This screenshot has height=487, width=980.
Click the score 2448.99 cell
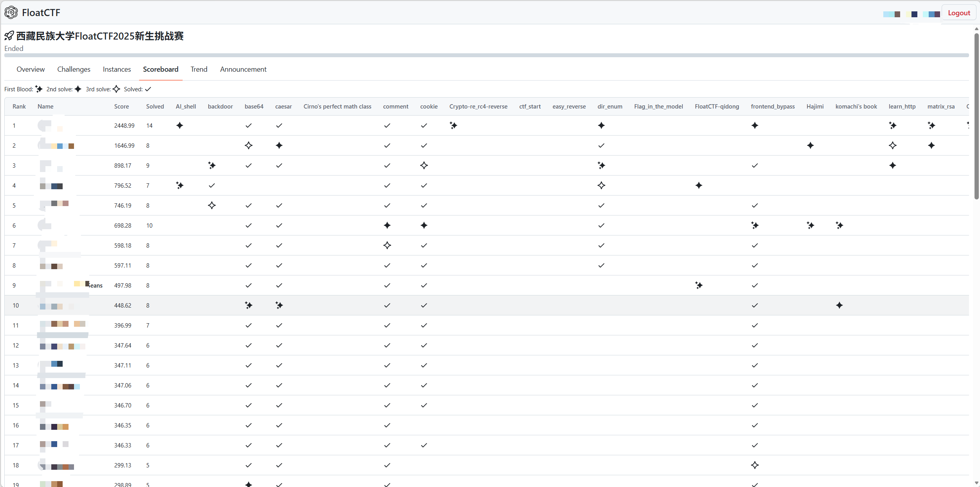(x=124, y=125)
